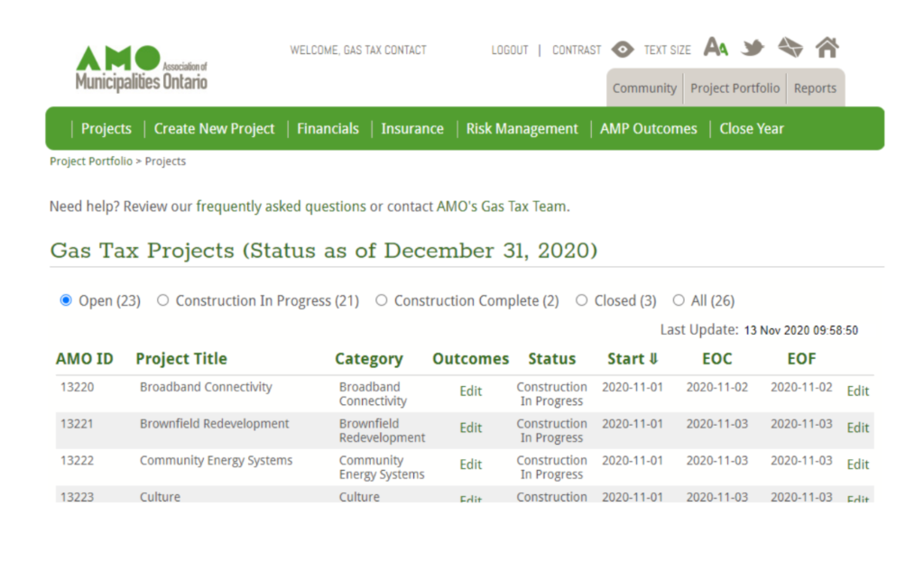Open the Twitter icon in the header
Image resolution: width=924 pixels, height=561 pixels.
click(x=753, y=48)
